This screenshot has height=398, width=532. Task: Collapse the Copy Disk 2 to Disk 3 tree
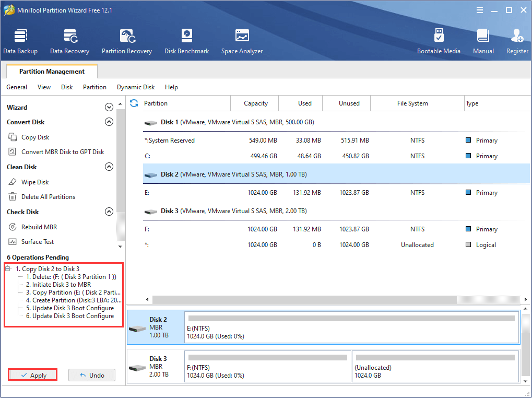(x=8, y=268)
